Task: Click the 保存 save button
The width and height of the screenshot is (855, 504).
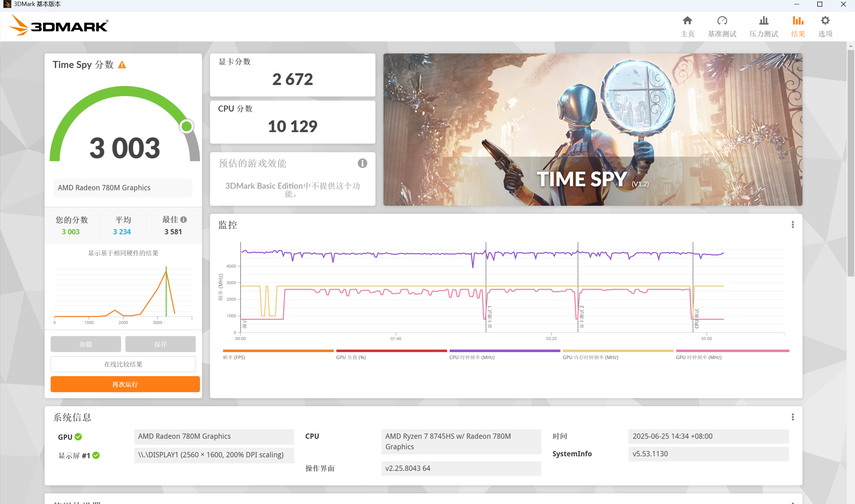Action: pyautogui.click(x=160, y=344)
